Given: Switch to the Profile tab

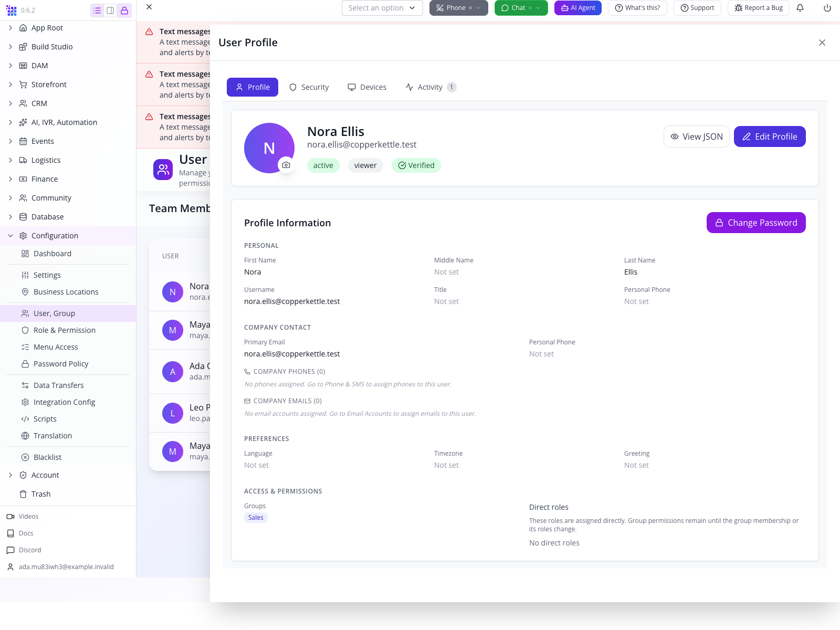Looking at the screenshot, I should click(x=253, y=87).
